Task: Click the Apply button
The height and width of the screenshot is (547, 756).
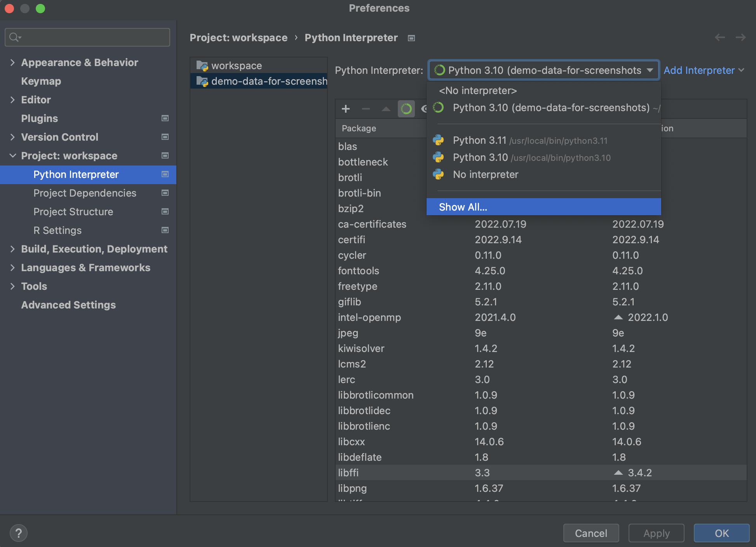Action: point(656,533)
